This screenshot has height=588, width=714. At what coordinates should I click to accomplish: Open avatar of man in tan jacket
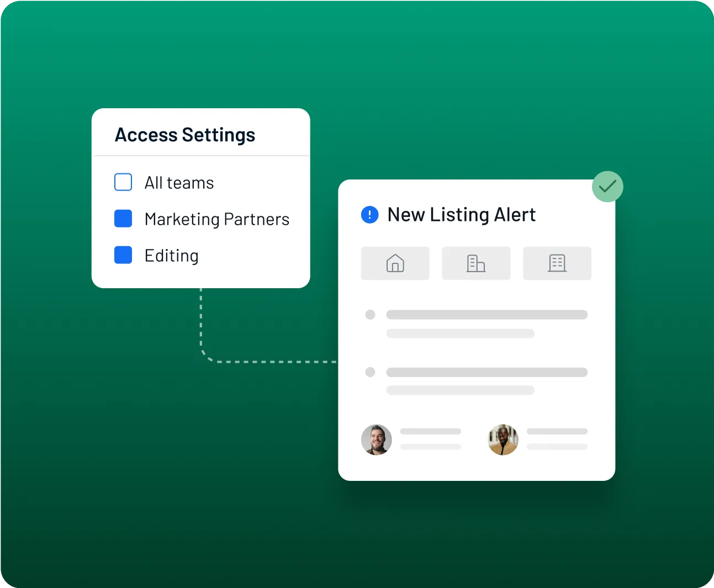(503, 439)
